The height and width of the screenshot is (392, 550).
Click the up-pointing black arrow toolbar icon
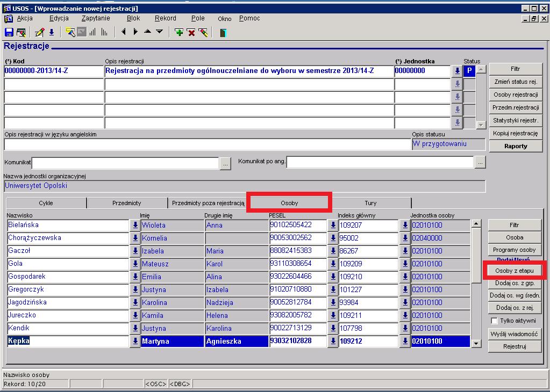[148, 32]
